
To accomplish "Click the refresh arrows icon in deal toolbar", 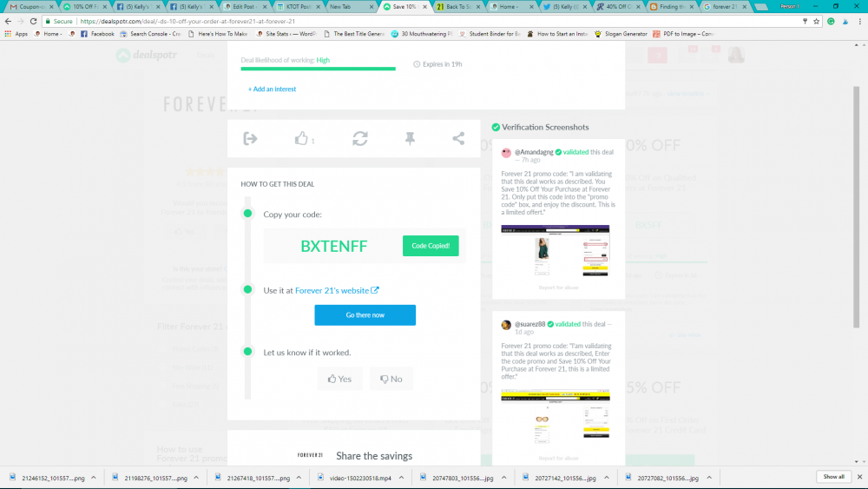I will 360,138.
